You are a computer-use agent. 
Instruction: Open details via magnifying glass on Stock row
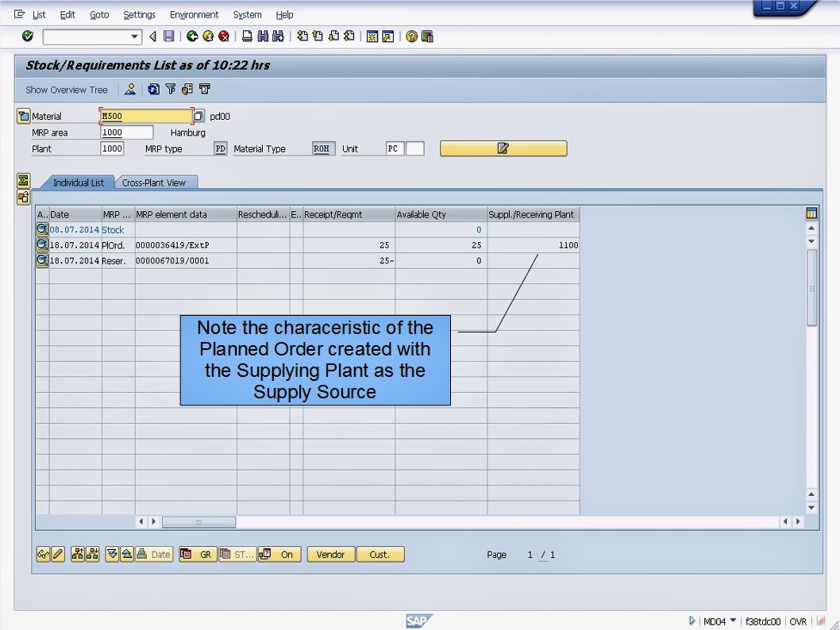(41, 229)
